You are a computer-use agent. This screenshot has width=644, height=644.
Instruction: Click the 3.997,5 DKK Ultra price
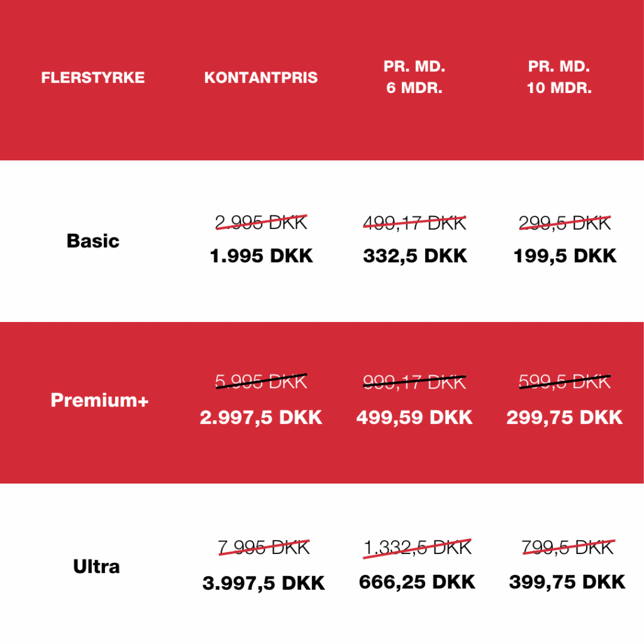coord(264,583)
